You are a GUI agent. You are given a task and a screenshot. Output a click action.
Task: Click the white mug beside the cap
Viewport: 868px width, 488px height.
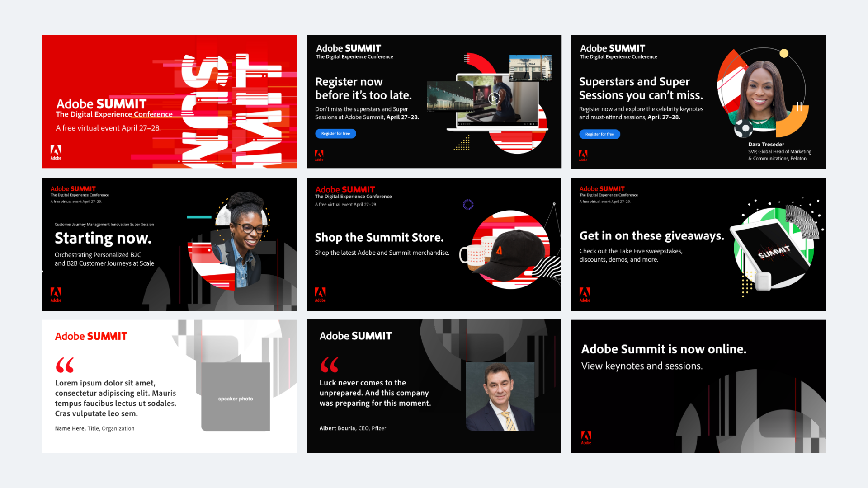pos(473,257)
